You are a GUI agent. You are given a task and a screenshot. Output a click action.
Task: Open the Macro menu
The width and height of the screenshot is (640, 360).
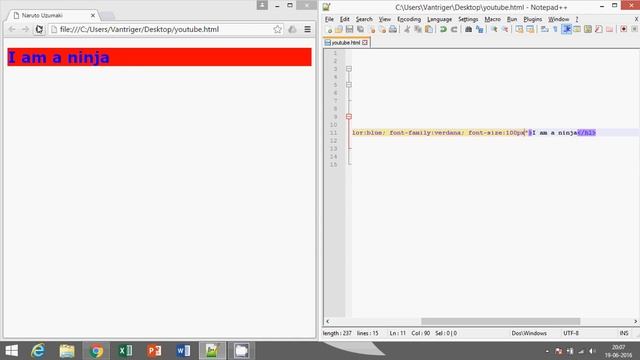pos(493,19)
